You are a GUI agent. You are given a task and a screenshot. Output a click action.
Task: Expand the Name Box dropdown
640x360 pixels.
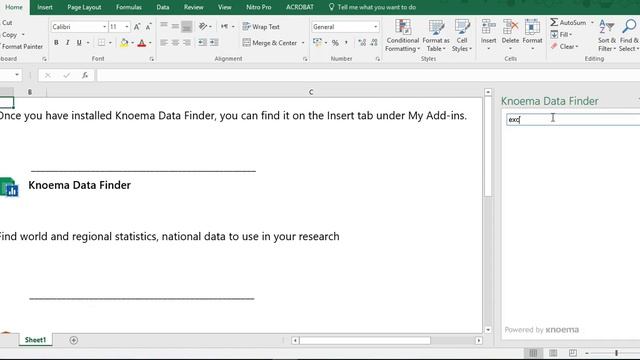17,75
